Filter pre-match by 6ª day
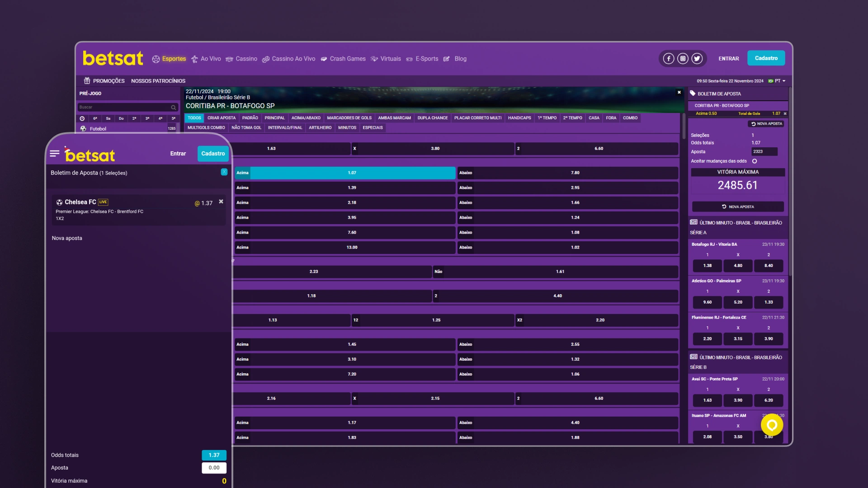The width and height of the screenshot is (868, 488). [x=95, y=118]
